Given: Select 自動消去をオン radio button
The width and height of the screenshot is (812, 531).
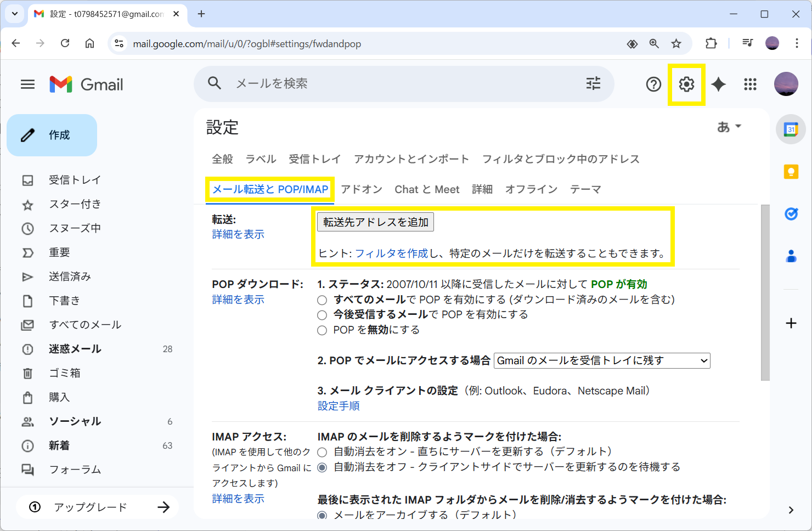Looking at the screenshot, I should [x=322, y=452].
